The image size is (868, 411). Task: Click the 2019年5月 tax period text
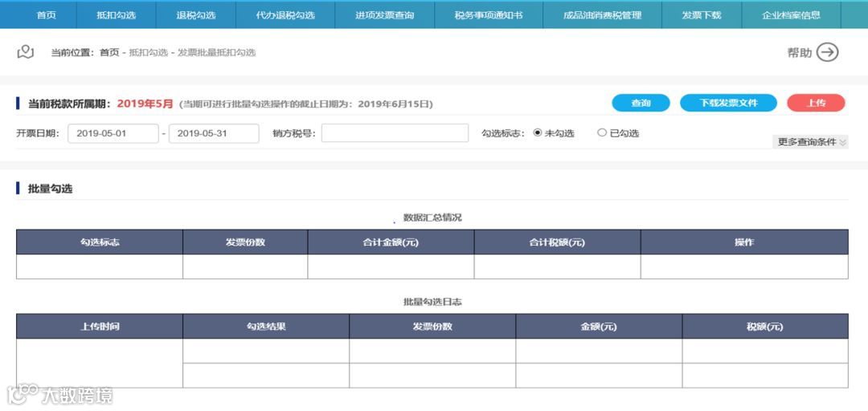click(145, 104)
